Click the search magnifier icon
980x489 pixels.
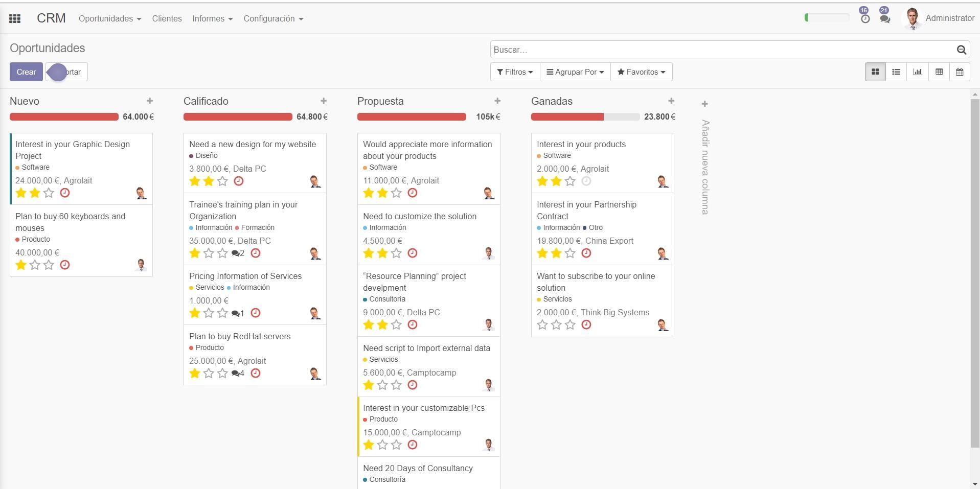pos(962,49)
